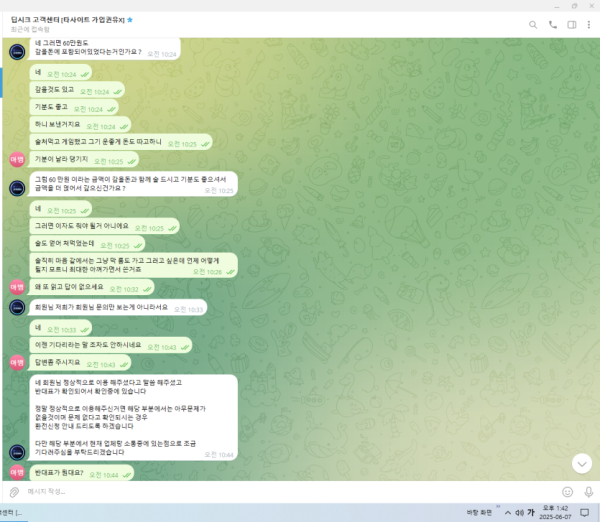Image resolution: width=600 pixels, height=522 pixels.
Task: Click pink avatar beside '기분이 날라 댕기지'
Action: pyautogui.click(x=17, y=159)
